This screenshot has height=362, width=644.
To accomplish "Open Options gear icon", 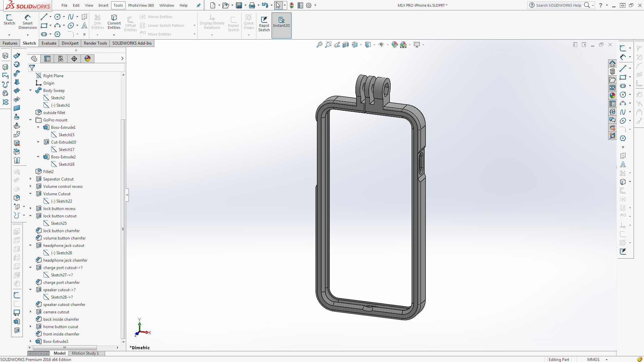I will [x=309, y=5].
